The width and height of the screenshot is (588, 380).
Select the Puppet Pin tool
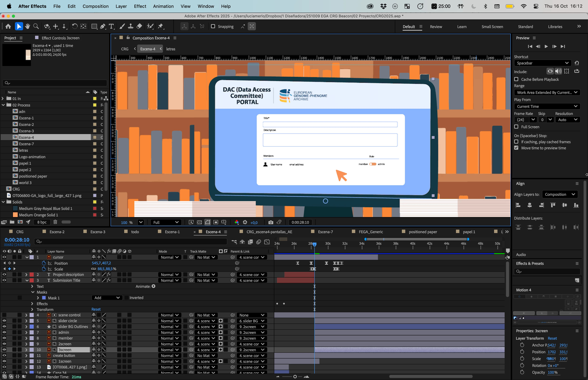[x=161, y=26]
